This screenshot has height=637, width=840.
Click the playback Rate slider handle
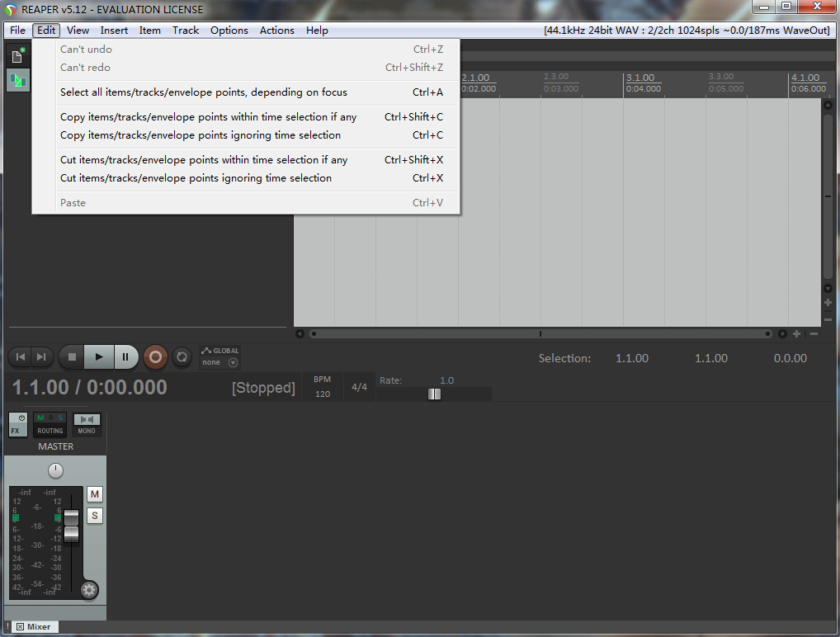pos(434,394)
